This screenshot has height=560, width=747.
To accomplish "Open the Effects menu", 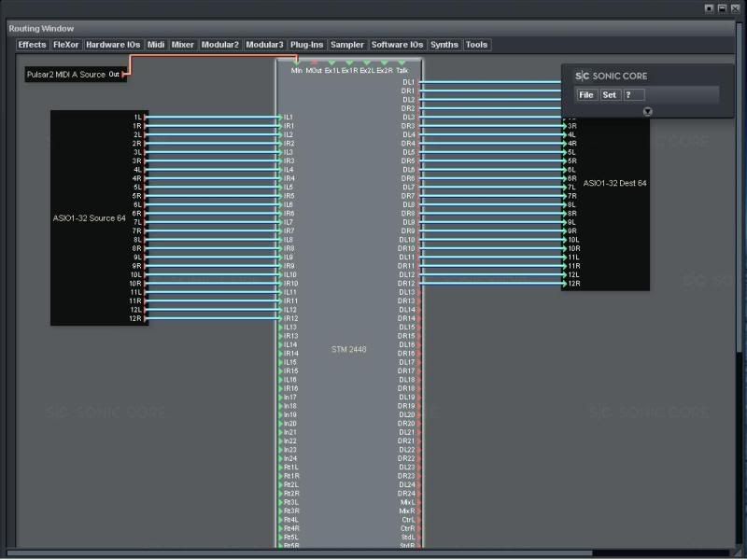I will [32, 45].
